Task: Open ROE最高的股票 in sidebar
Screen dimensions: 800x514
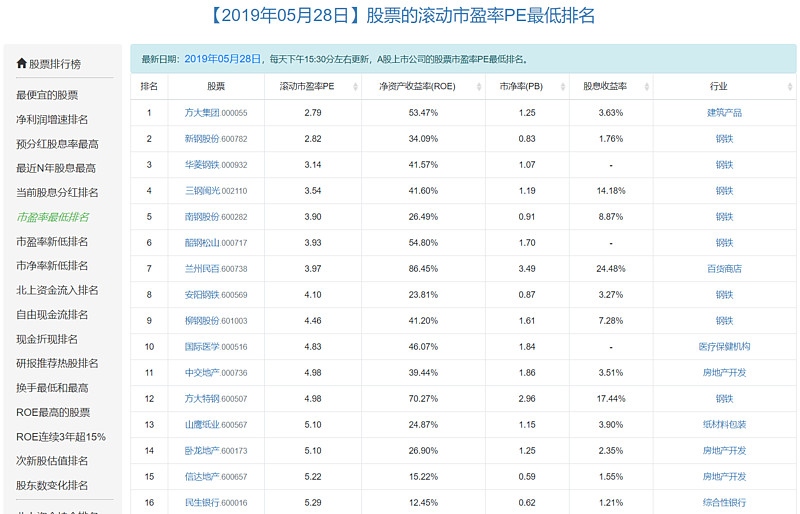Action: [53, 412]
